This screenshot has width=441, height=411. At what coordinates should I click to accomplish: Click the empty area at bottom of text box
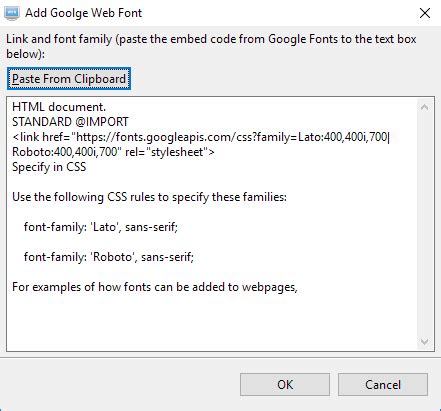(212, 322)
